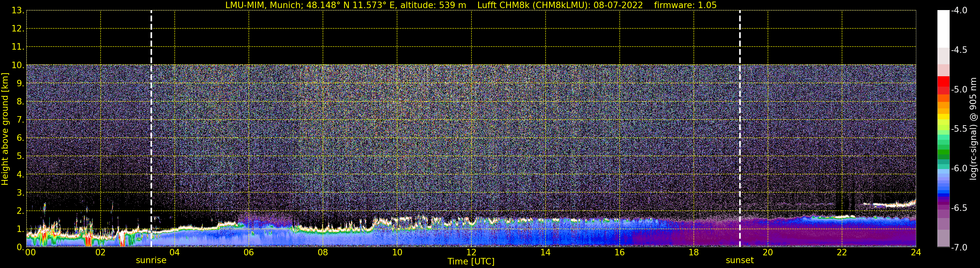Click the 'firmware: 1.05' text in the title
The height and width of the screenshot is (268, 980).
pos(685,5)
